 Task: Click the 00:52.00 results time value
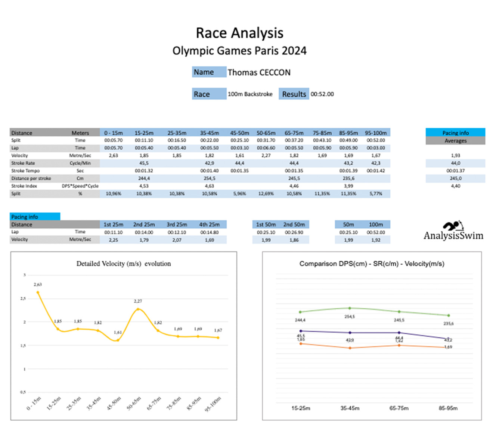(322, 94)
